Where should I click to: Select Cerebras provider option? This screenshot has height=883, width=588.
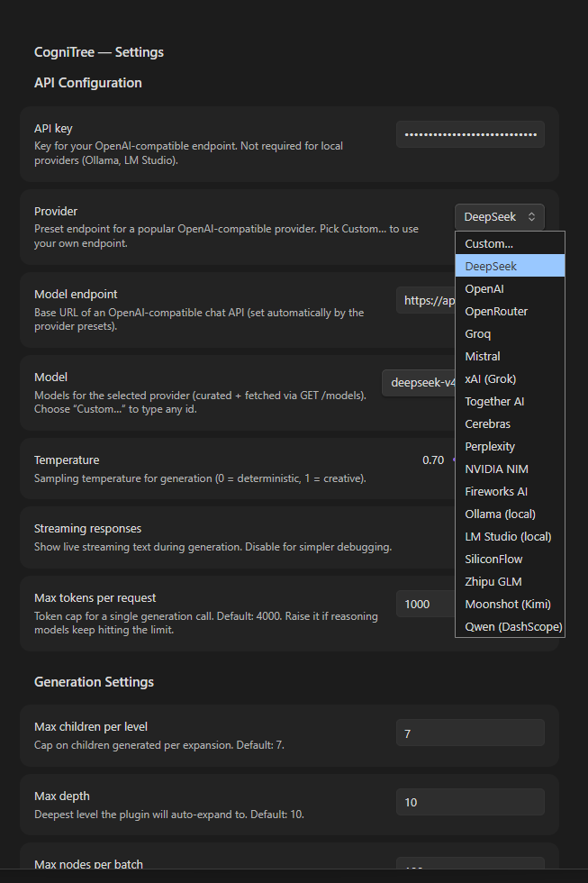pos(510,423)
